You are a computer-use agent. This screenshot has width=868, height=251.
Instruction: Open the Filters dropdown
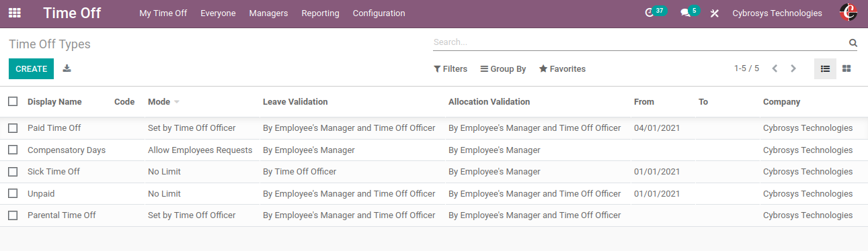pyautogui.click(x=450, y=69)
